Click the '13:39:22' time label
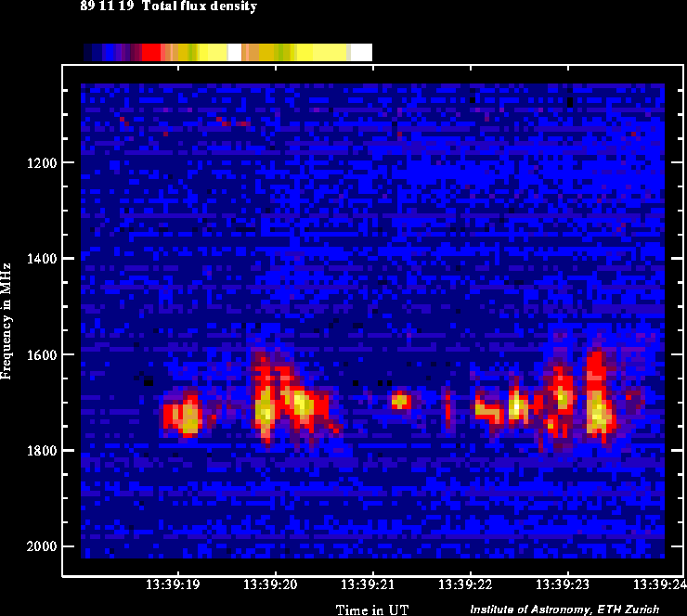 point(465,584)
